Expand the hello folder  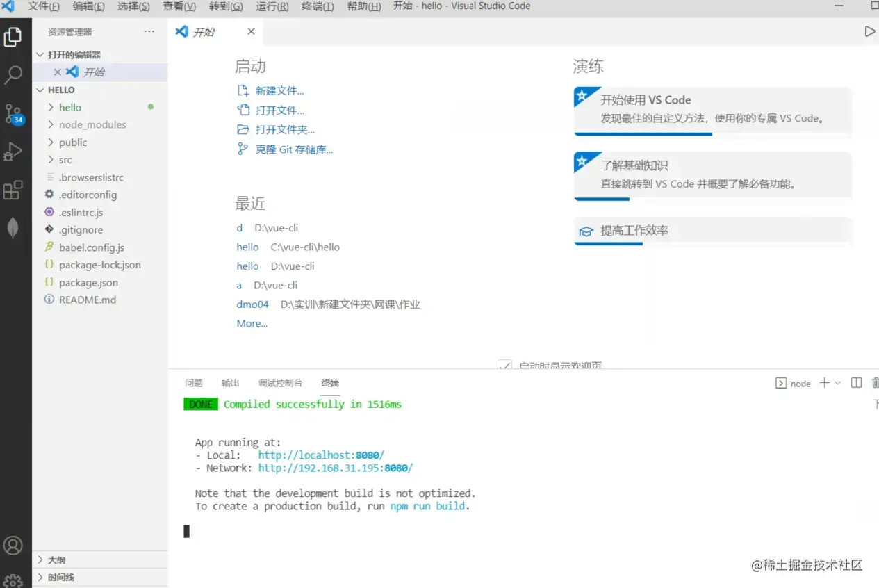click(51, 107)
